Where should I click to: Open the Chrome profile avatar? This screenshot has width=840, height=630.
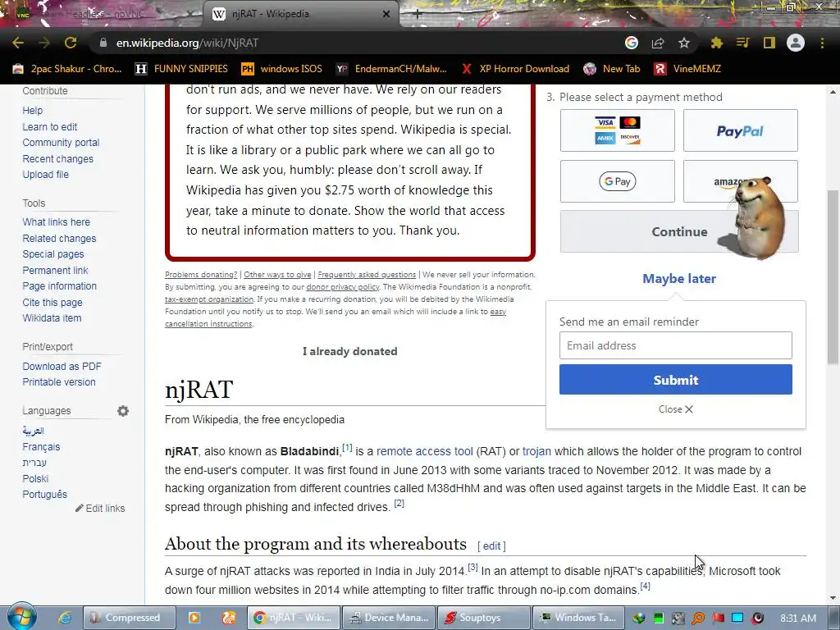(x=796, y=43)
